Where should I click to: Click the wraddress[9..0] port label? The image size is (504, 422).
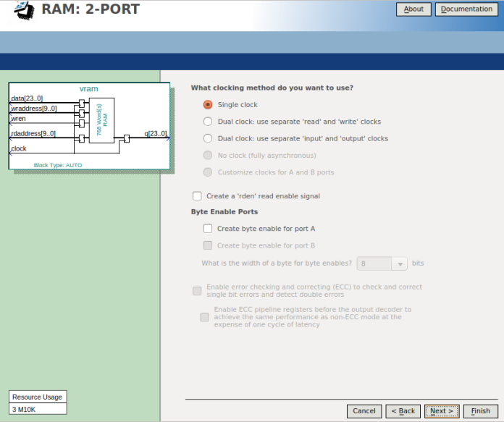34,109
